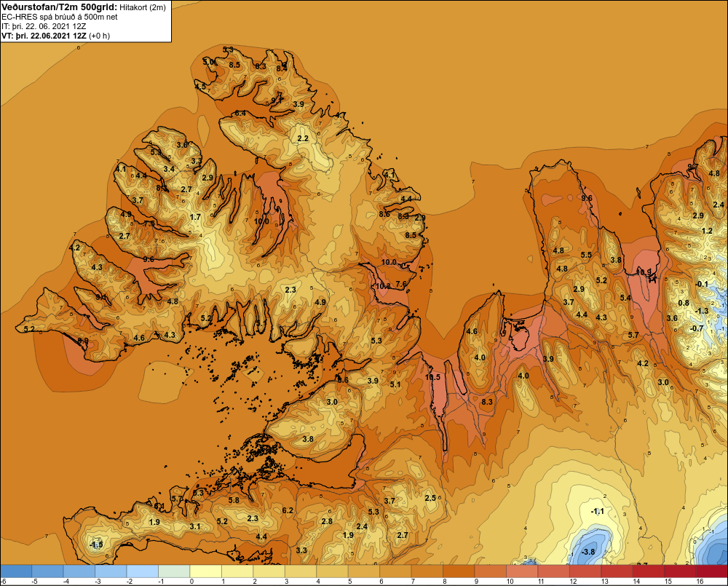Click the '5.8' temperature value on map

click(234, 500)
